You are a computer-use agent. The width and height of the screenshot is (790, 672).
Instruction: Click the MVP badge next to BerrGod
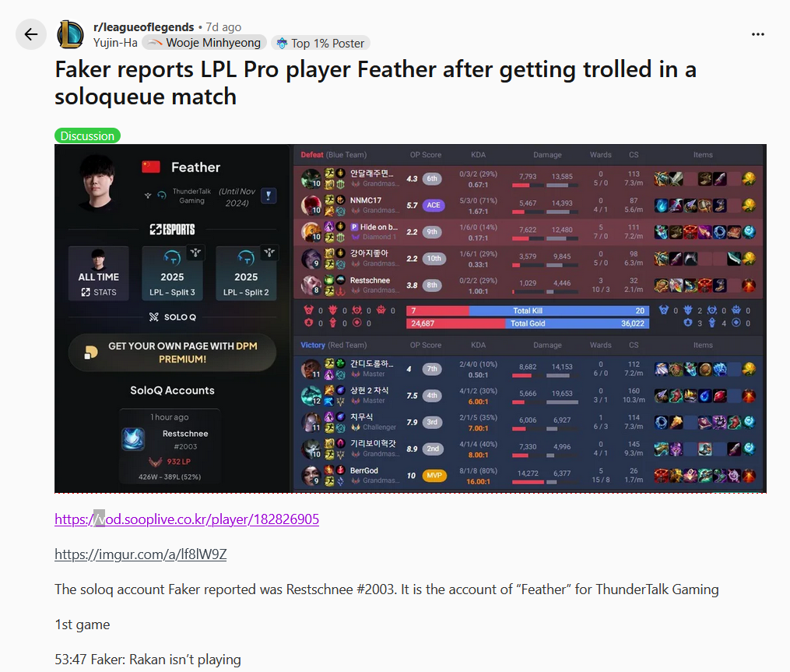click(434, 476)
